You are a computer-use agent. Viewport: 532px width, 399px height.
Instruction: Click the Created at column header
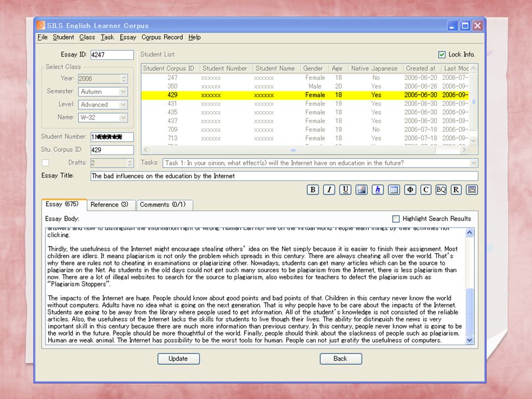(422, 69)
